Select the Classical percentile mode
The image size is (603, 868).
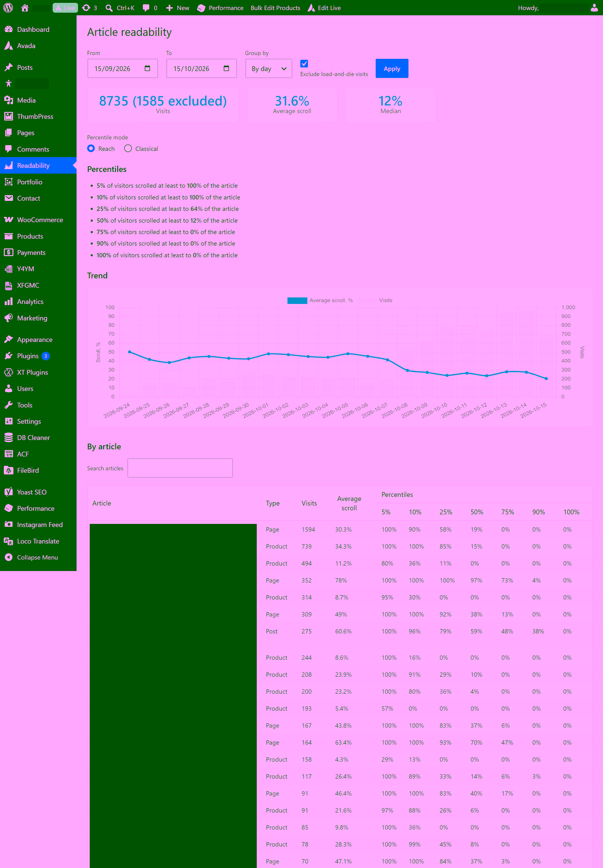[x=128, y=148]
